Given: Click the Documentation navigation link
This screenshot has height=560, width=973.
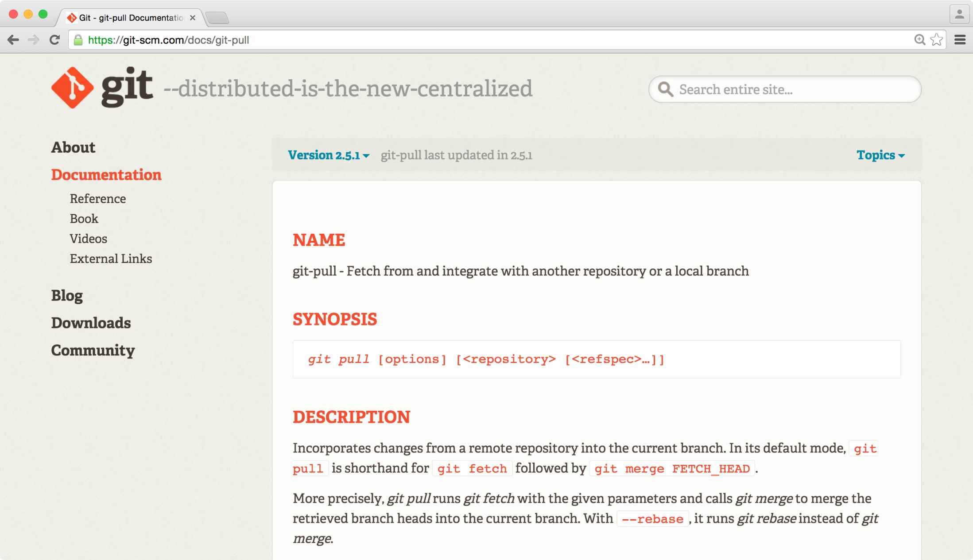Looking at the screenshot, I should (107, 175).
